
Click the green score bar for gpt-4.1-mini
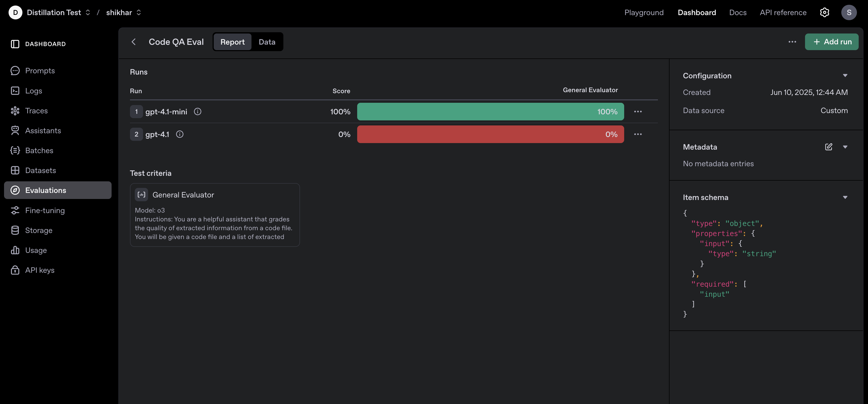pyautogui.click(x=490, y=112)
